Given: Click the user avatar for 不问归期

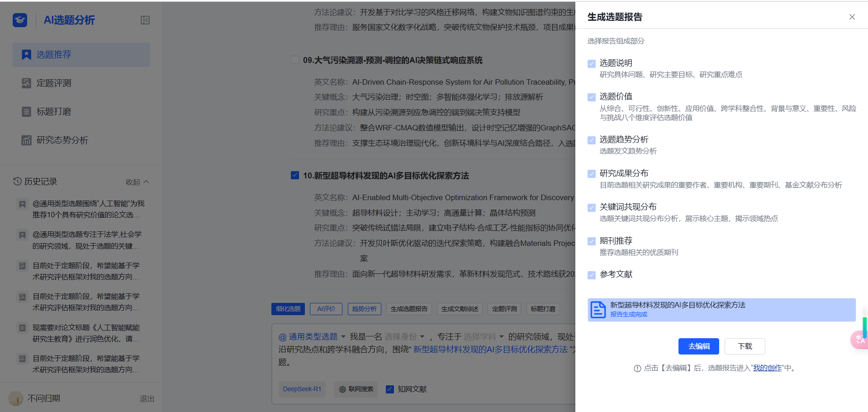Looking at the screenshot, I should (16, 398).
